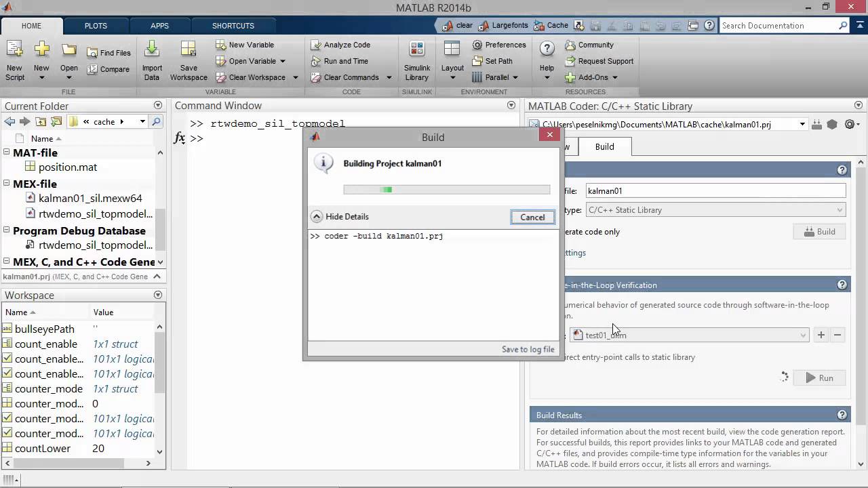
Task: Collapse build details with Hide Details
Action: pyautogui.click(x=340, y=217)
